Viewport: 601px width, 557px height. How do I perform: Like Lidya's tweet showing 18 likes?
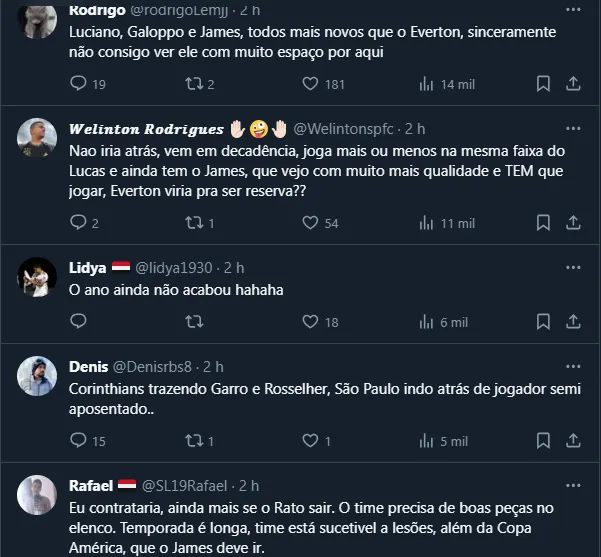(x=310, y=322)
